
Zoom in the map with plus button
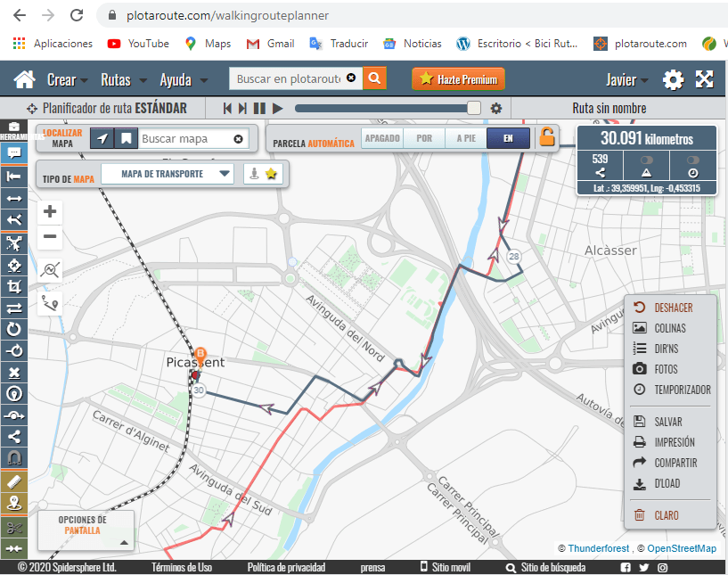pos(50,212)
